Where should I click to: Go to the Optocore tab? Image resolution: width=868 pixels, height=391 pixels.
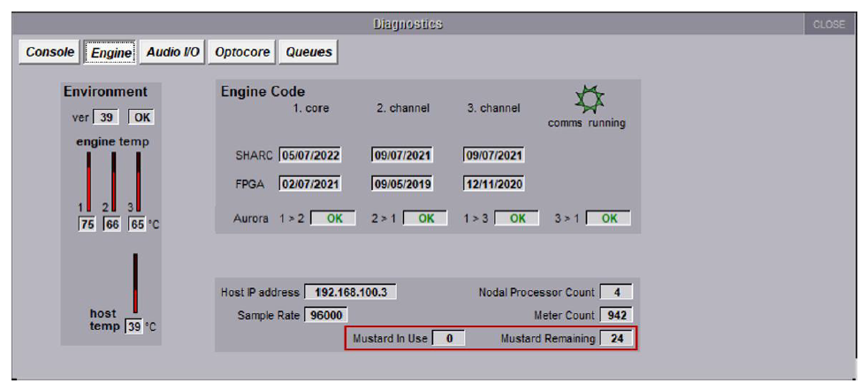point(242,52)
